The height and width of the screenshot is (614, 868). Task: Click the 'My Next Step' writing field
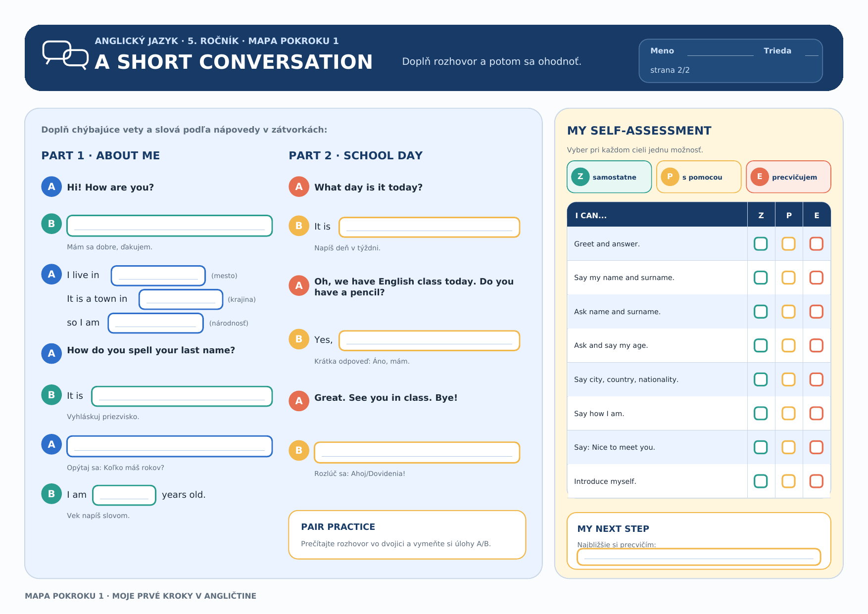[699, 557]
